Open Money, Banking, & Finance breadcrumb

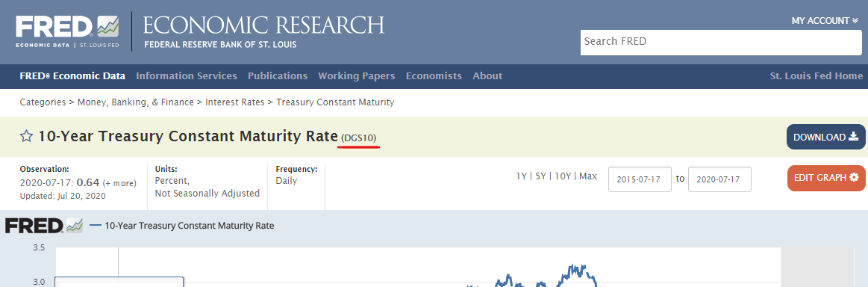tap(136, 102)
